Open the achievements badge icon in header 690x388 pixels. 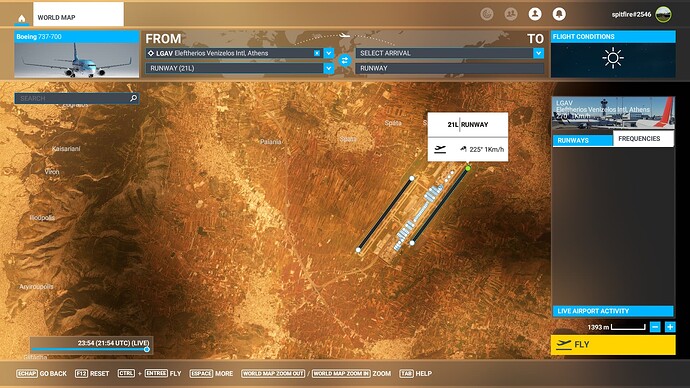tap(487, 14)
